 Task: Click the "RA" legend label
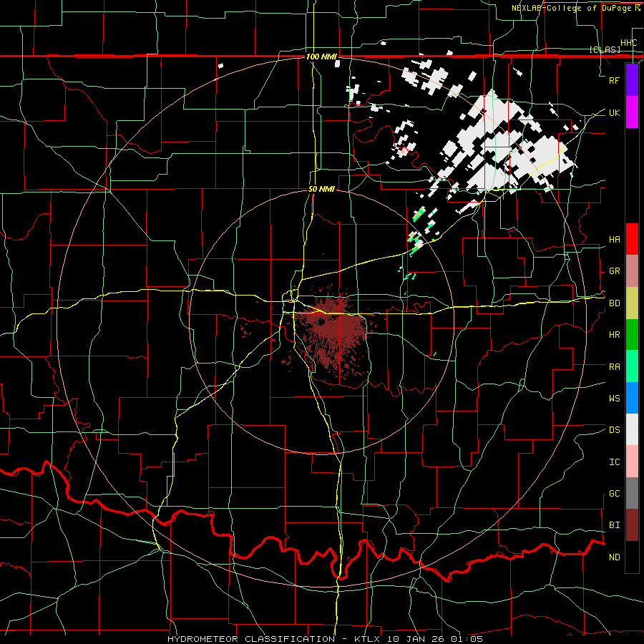coord(614,367)
